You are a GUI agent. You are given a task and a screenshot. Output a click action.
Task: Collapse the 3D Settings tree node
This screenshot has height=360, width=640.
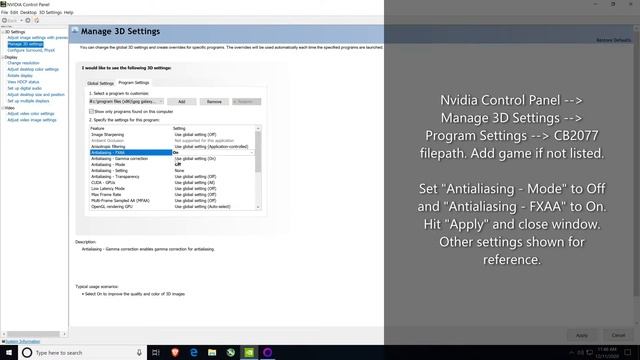(x=2, y=32)
